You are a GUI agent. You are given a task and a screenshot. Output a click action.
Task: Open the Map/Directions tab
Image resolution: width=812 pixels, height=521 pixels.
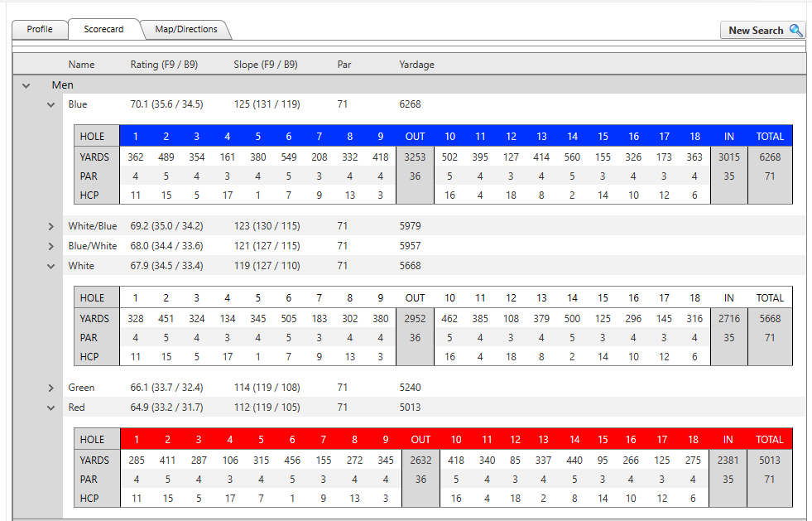click(x=185, y=30)
